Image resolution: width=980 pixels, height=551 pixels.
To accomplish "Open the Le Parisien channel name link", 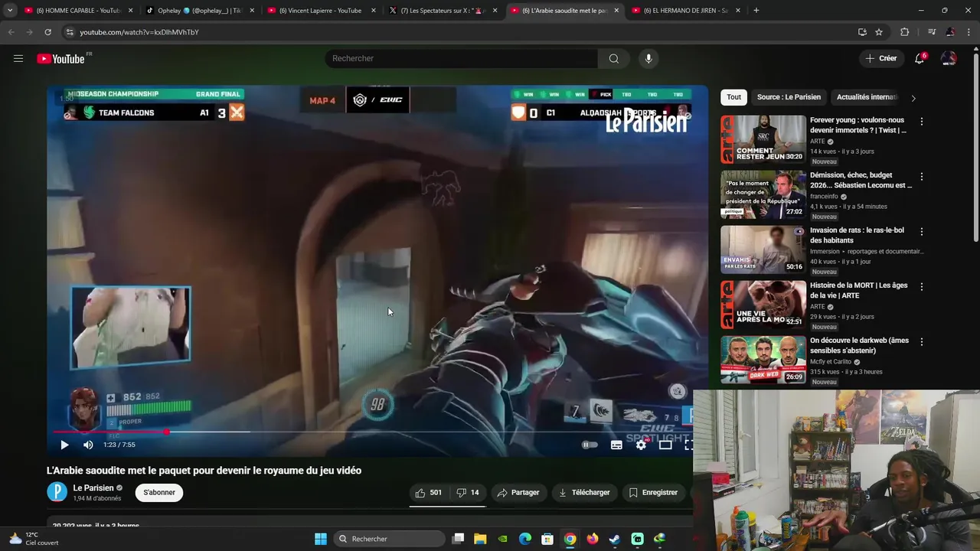I will 93,487.
